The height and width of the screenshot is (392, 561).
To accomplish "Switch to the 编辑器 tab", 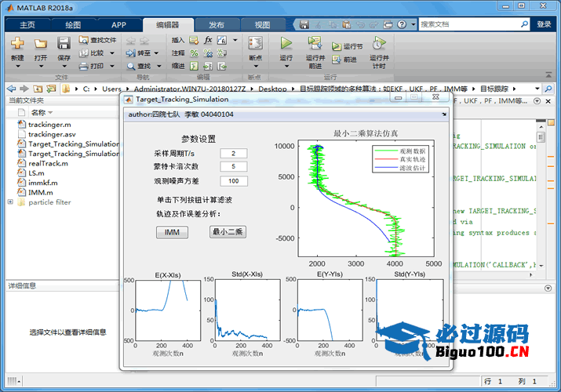I will pos(168,24).
